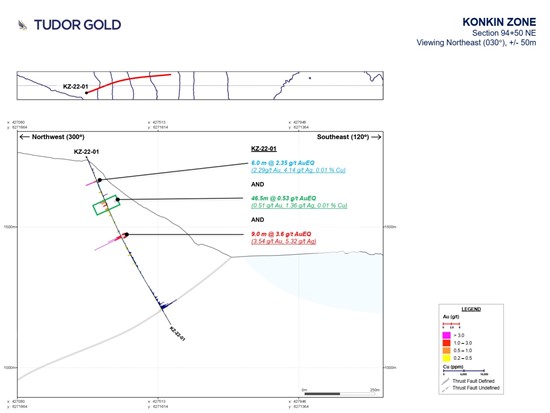The width and height of the screenshot is (550, 413).
Task: Click '6.0 m @ 2.35 g/t AuEQ' result
Action: (283, 163)
